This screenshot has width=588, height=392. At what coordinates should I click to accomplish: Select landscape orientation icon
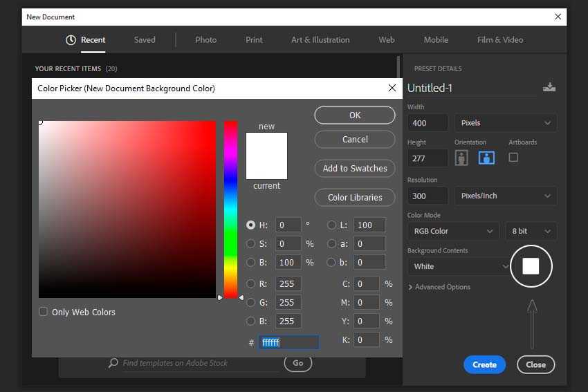pyautogui.click(x=486, y=158)
